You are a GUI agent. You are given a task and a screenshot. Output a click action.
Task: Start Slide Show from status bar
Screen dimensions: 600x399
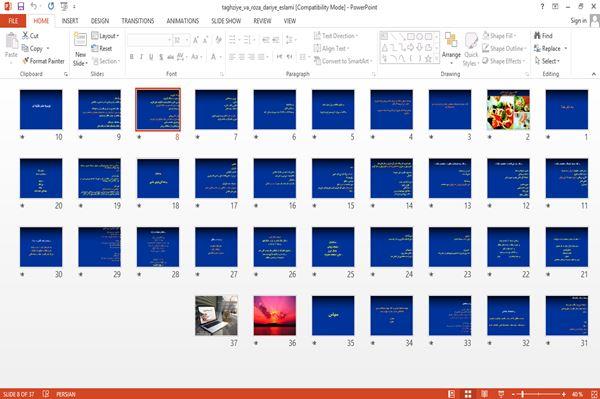pos(501,394)
